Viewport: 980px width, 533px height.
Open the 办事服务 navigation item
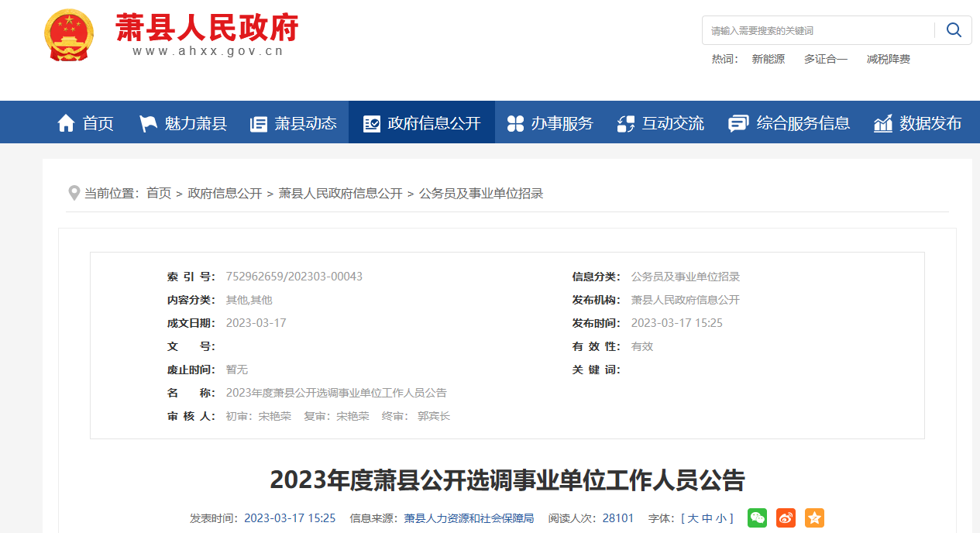pyautogui.click(x=549, y=122)
